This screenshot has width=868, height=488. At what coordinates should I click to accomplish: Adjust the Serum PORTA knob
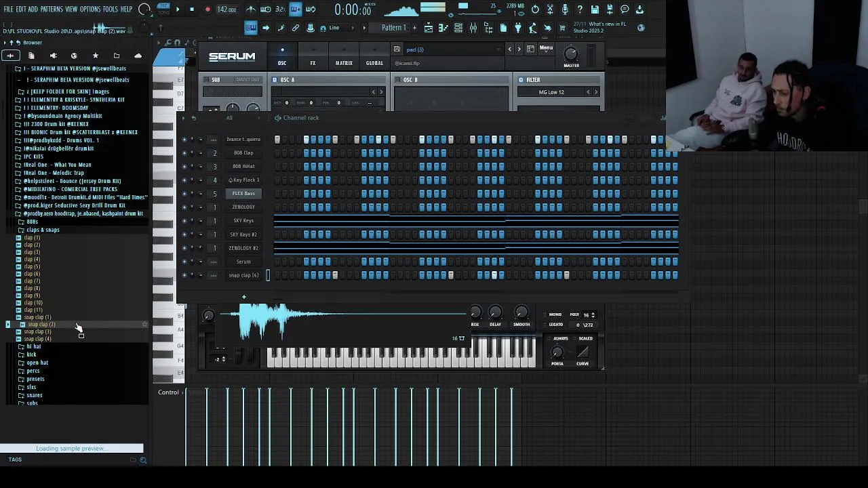click(557, 352)
